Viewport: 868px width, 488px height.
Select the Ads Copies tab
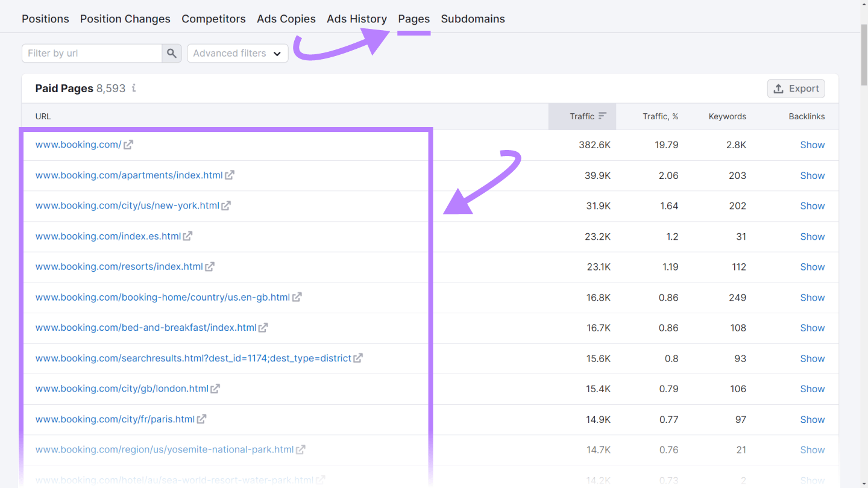(286, 19)
